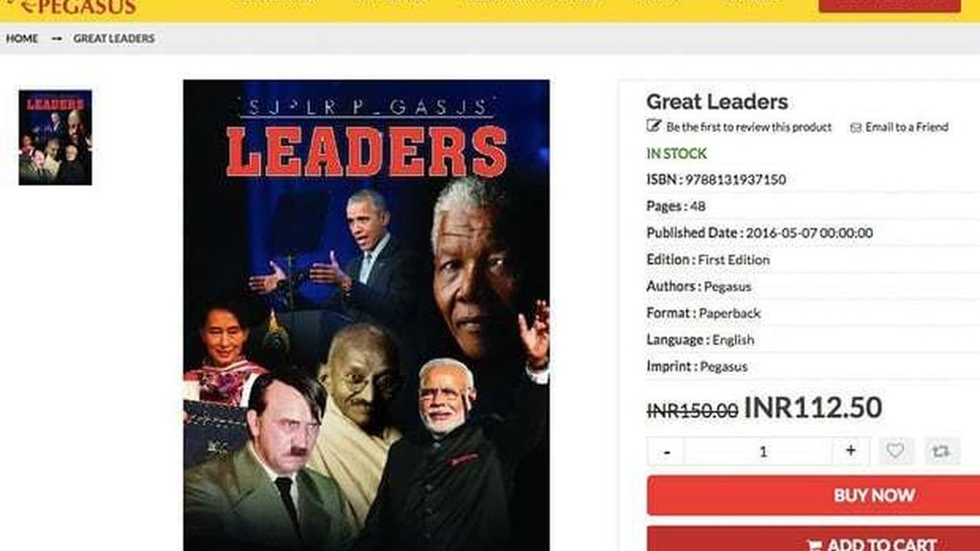Open Email to a Friend link

(907, 127)
